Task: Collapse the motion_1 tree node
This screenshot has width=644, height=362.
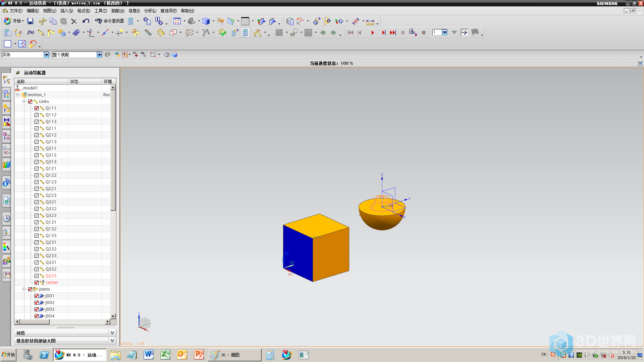Action: 18,95
